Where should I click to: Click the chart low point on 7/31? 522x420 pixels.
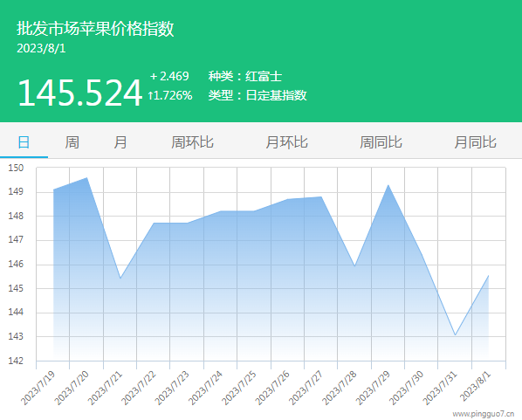point(455,334)
